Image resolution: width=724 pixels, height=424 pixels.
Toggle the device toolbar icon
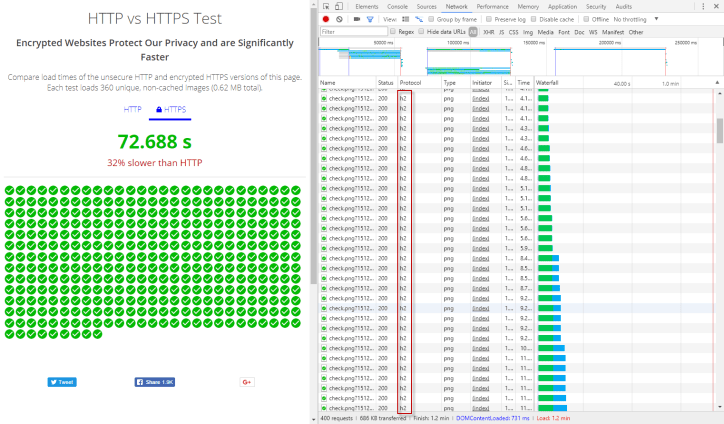click(x=340, y=6)
